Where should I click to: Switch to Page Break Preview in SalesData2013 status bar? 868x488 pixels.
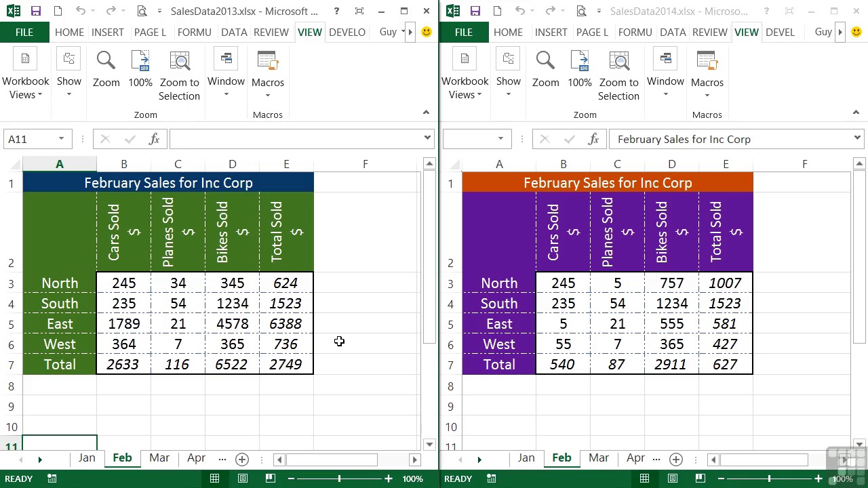pyautogui.click(x=270, y=479)
